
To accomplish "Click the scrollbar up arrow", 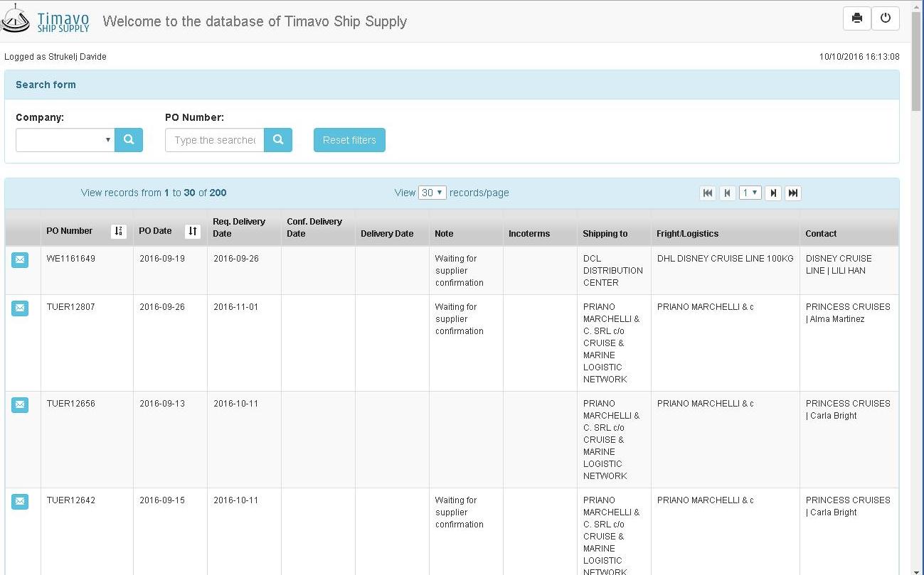I will click(x=917, y=5).
